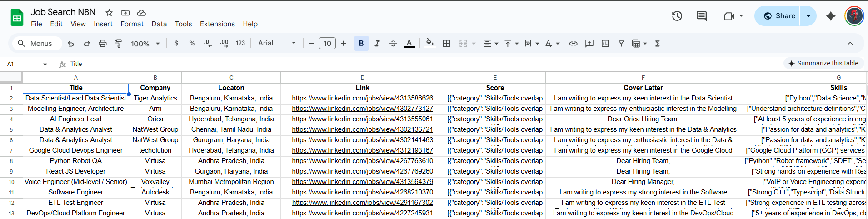This screenshot has width=868, height=219.
Task: Open merge cells options arrow
Action: click(474, 44)
